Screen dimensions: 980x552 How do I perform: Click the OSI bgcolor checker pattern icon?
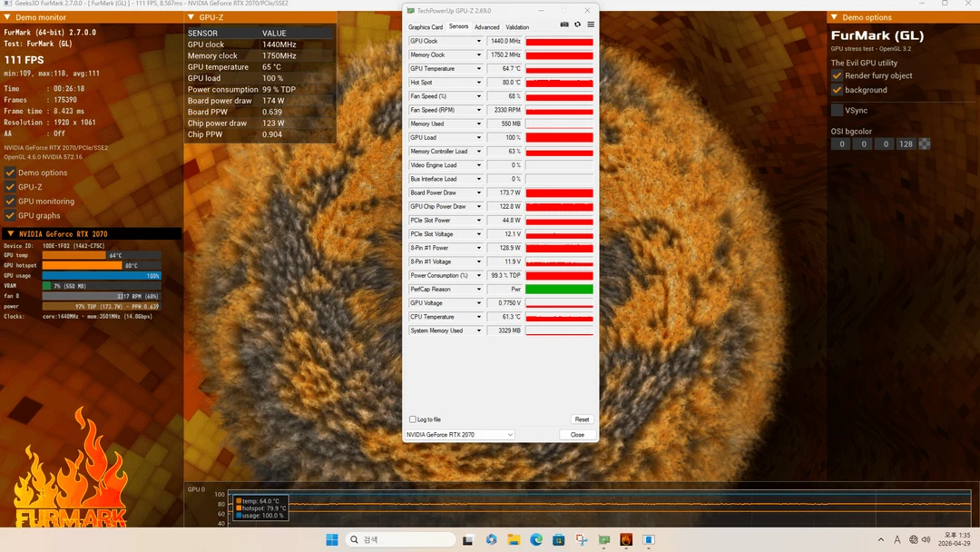pyautogui.click(x=925, y=143)
